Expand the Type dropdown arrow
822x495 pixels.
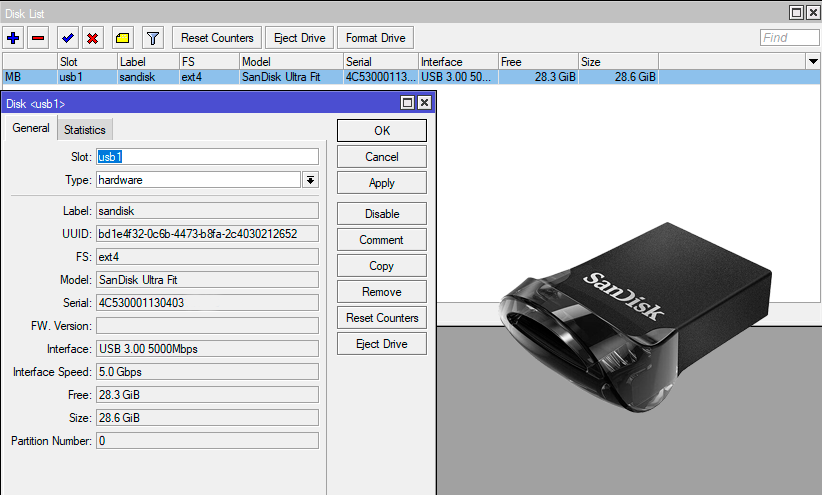coord(310,180)
